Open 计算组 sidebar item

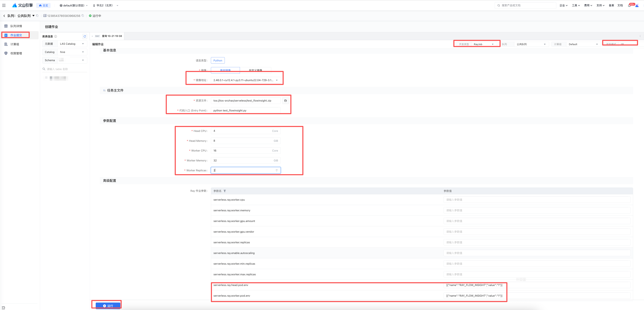pos(14,44)
